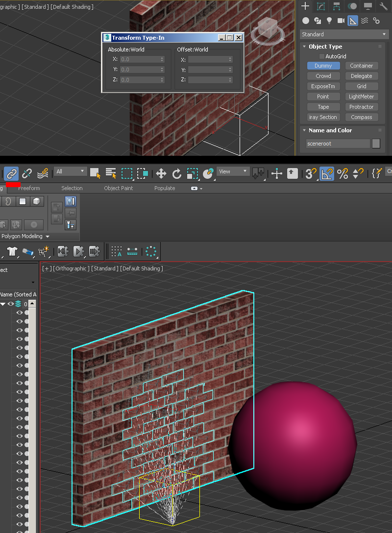Open the Motion command panel tab
The image size is (392, 533).
[352, 6]
